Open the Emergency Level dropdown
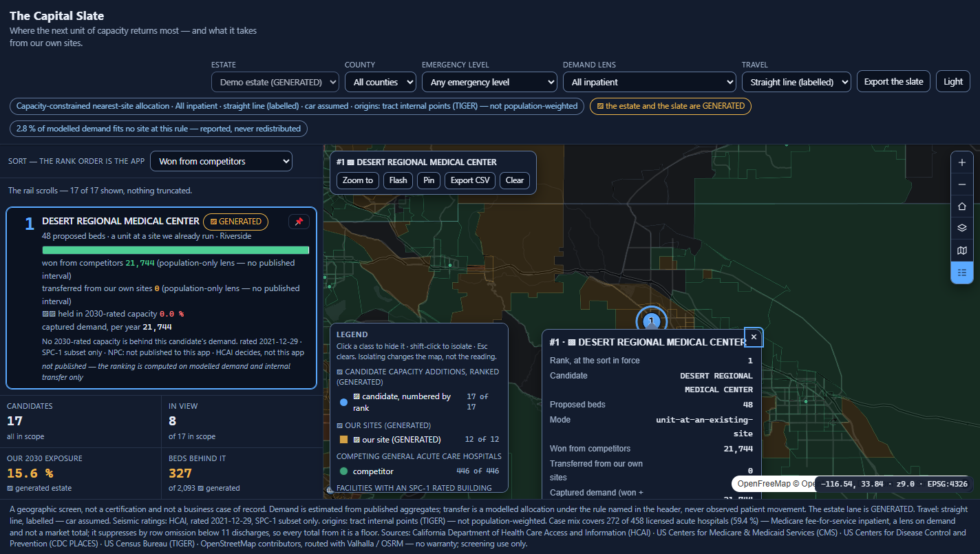The image size is (980, 554). point(489,82)
